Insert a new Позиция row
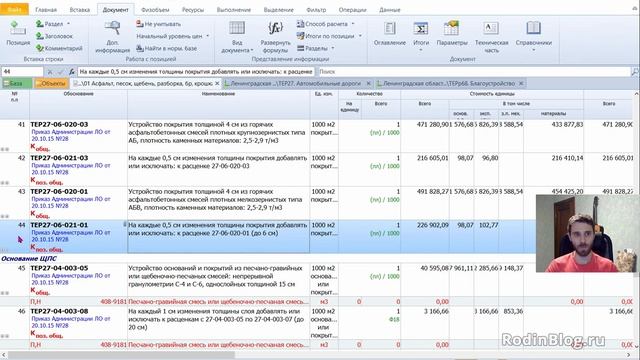 click(18, 33)
